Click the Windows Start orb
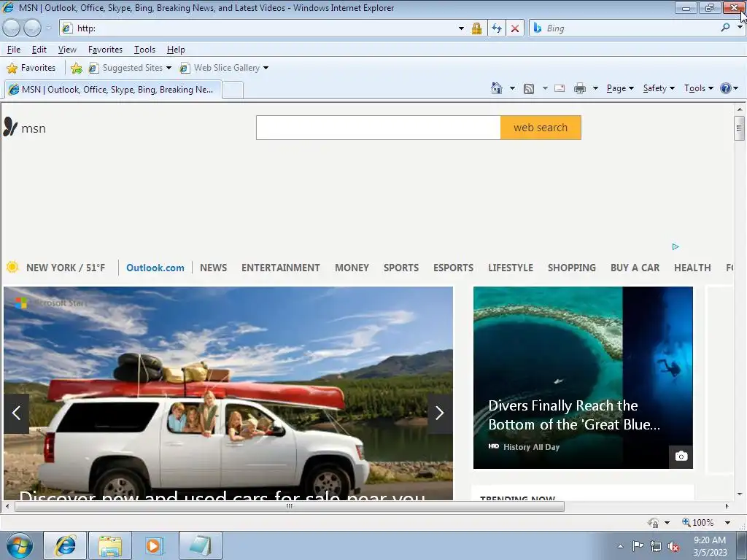Viewport: 747px width, 560px height. tap(20, 545)
